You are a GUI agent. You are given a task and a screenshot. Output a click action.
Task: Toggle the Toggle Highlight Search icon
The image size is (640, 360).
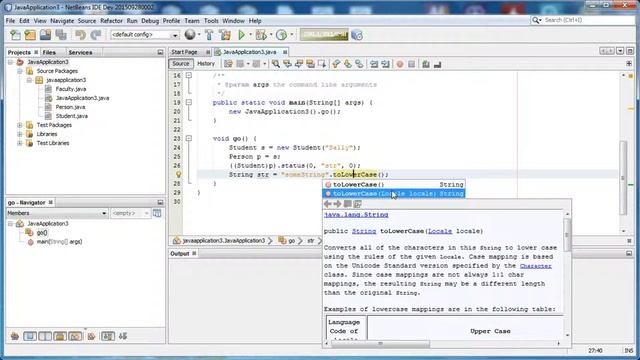(x=310, y=64)
